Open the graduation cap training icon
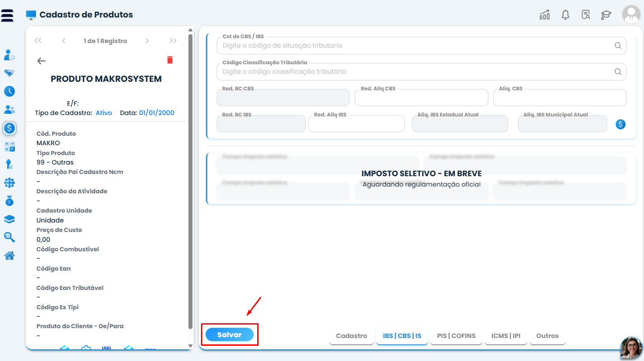This screenshot has width=644, height=361. point(606,15)
